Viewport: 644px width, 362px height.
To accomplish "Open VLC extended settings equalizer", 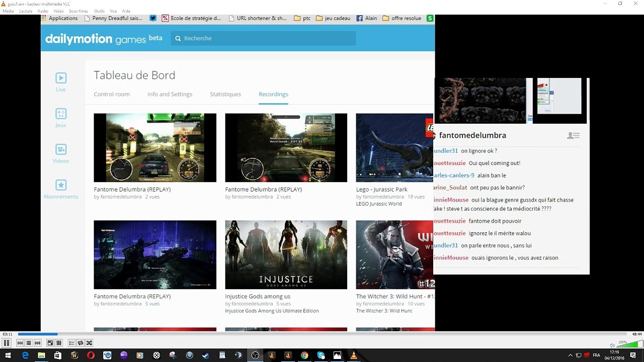I will tap(59, 343).
